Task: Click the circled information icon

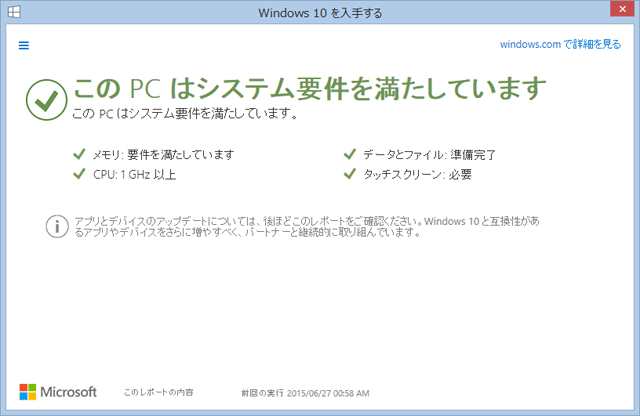Action: [x=56, y=225]
